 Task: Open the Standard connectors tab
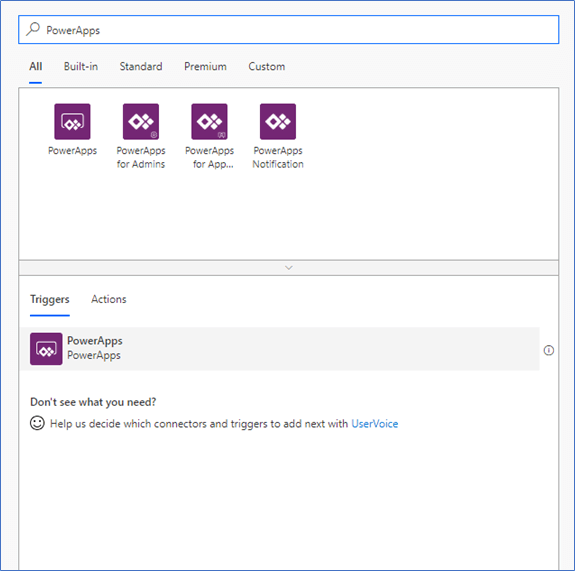pos(141,66)
